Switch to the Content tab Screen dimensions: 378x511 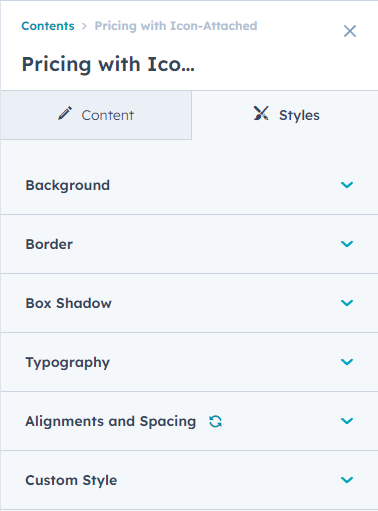click(96, 115)
